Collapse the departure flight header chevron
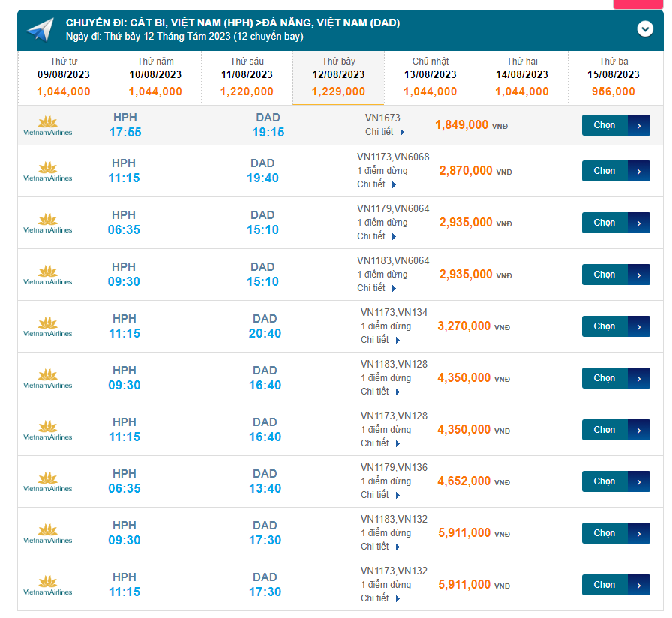 tap(645, 29)
